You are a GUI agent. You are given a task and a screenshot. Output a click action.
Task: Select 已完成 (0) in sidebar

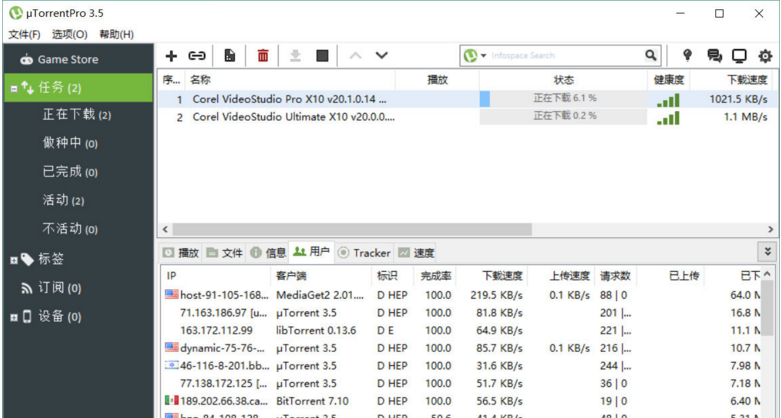[x=70, y=172]
